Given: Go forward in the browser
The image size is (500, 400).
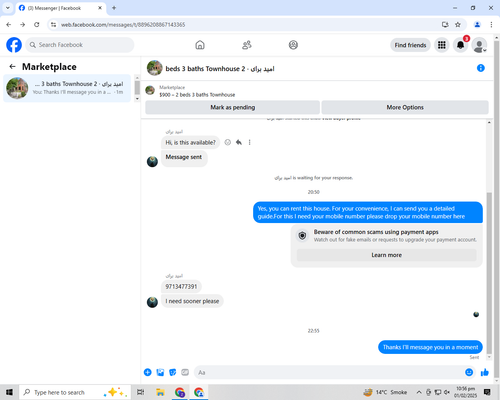Looking at the screenshot, I should (23, 25).
